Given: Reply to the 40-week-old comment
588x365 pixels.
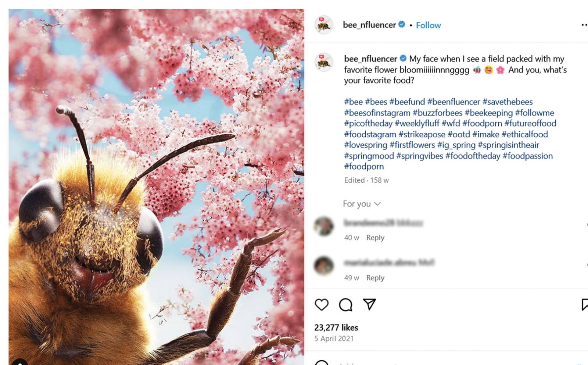Looking at the screenshot, I should click(x=376, y=238).
